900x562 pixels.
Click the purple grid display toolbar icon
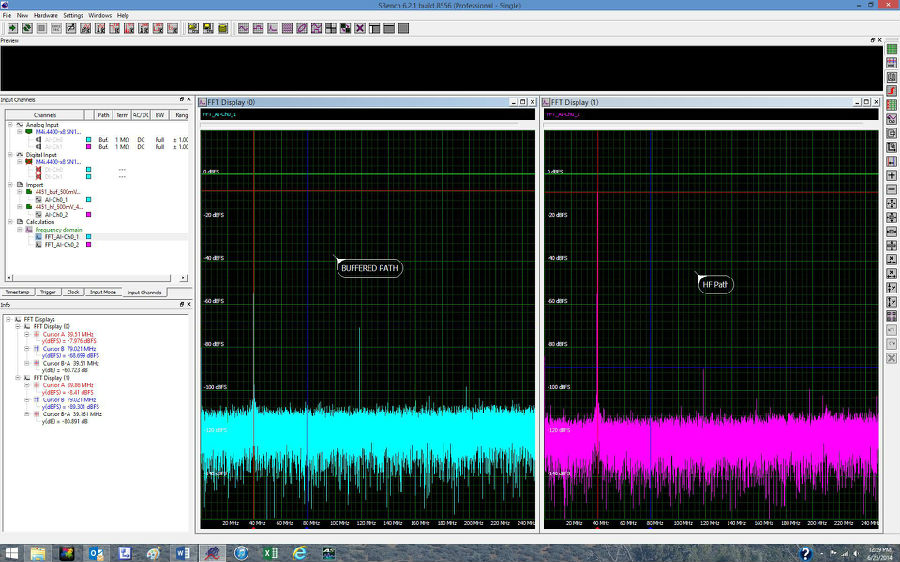[x=287, y=28]
